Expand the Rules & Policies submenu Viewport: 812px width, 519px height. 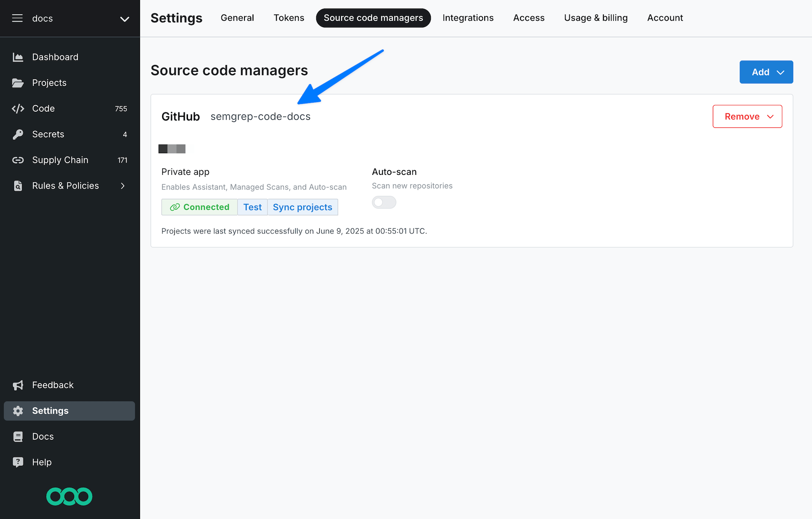pos(123,186)
